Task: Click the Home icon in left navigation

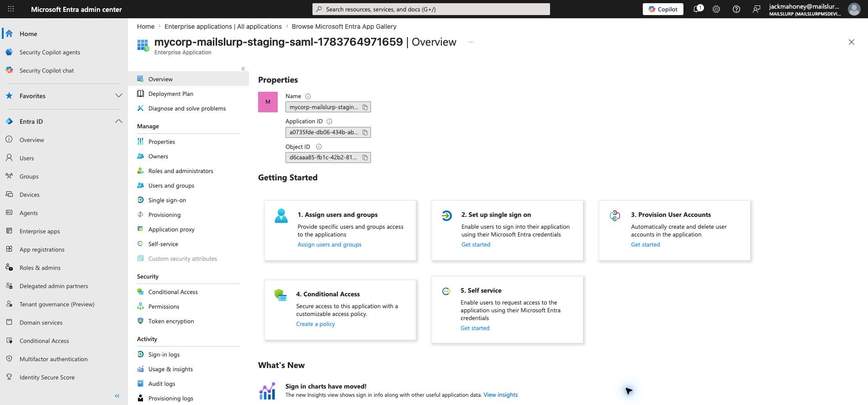Action: [x=9, y=33]
